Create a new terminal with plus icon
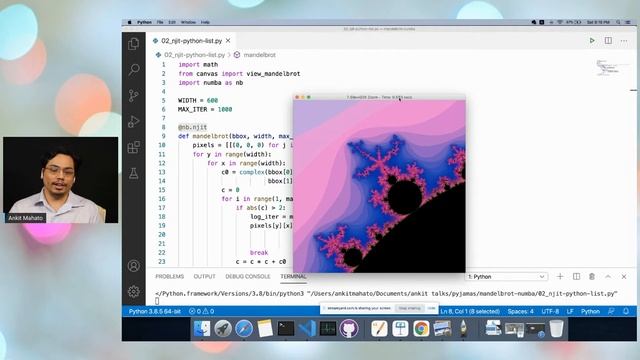The image size is (640, 360). [560, 276]
